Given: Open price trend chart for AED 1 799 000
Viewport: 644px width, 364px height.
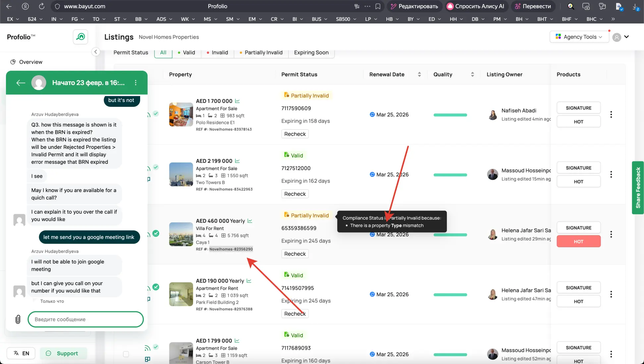Looking at the screenshot, I should (237, 341).
